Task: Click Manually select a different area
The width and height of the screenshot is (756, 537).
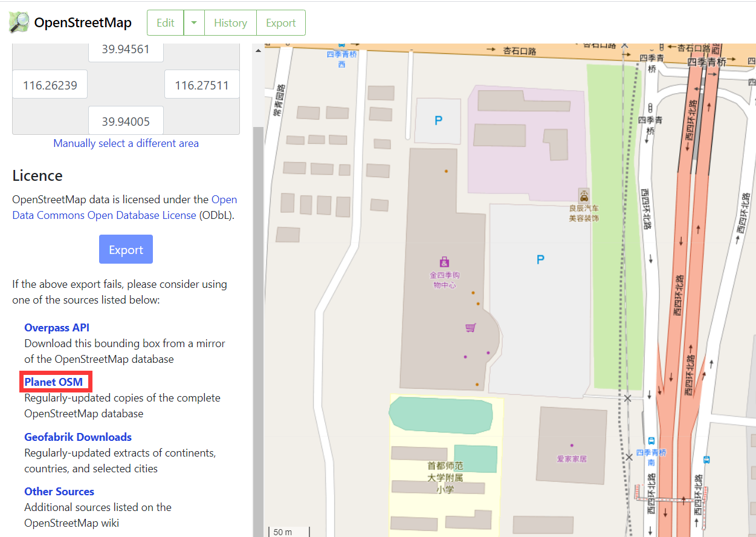Action: coord(126,143)
